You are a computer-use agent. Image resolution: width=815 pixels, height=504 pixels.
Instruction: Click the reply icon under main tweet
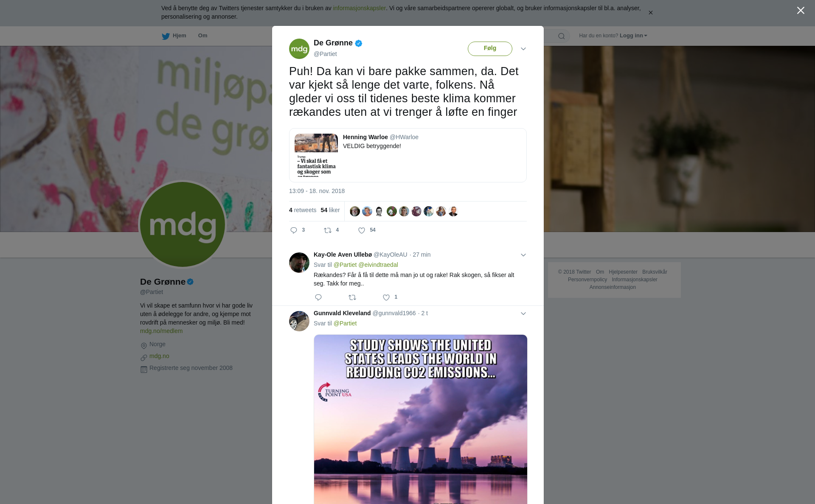click(x=294, y=230)
